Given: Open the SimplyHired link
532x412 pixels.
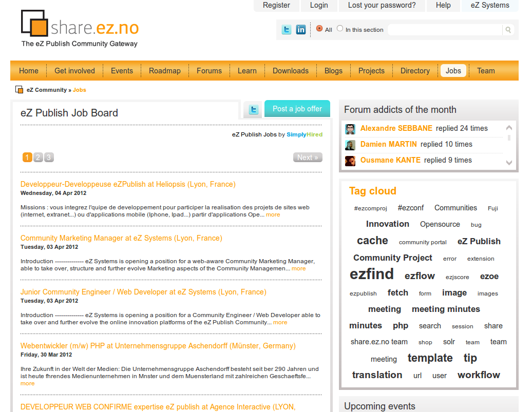Looking at the screenshot, I should click(x=305, y=134).
